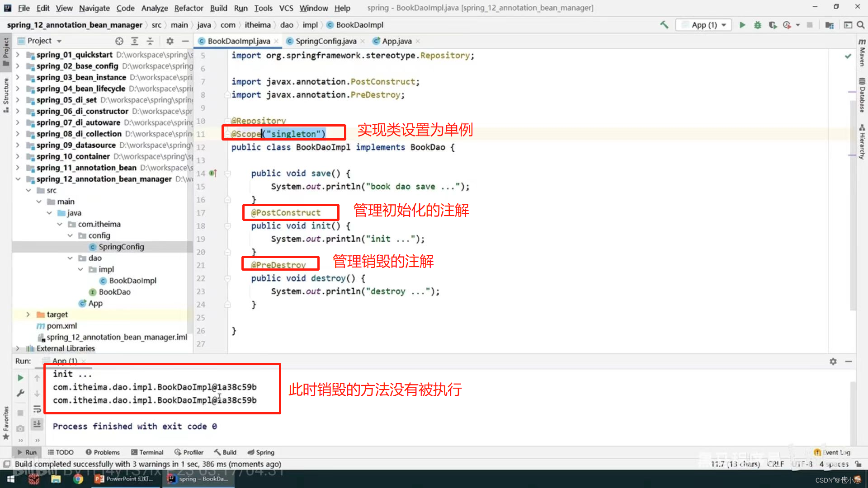Image resolution: width=868 pixels, height=488 pixels.
Task: Open the Structure side tool window
Action: click(x=6, y=95)
